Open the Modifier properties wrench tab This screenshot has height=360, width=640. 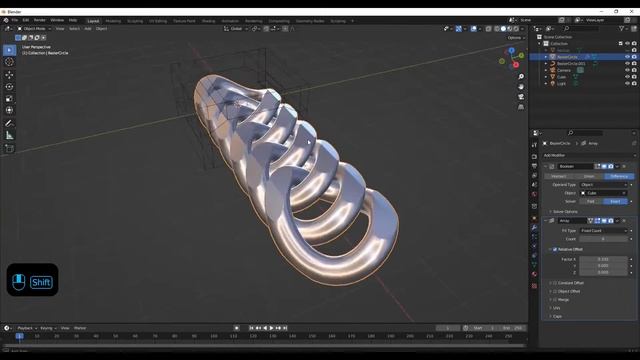[534, 228]
